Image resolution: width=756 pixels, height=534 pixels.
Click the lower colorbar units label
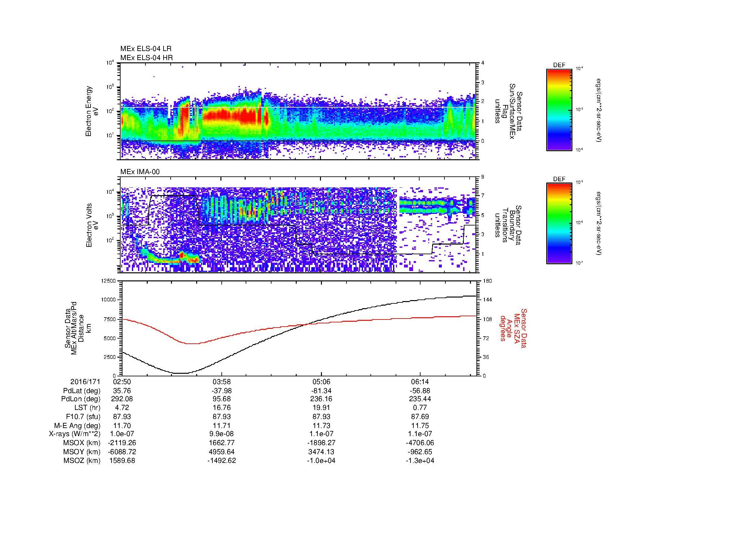coord(599,224)
